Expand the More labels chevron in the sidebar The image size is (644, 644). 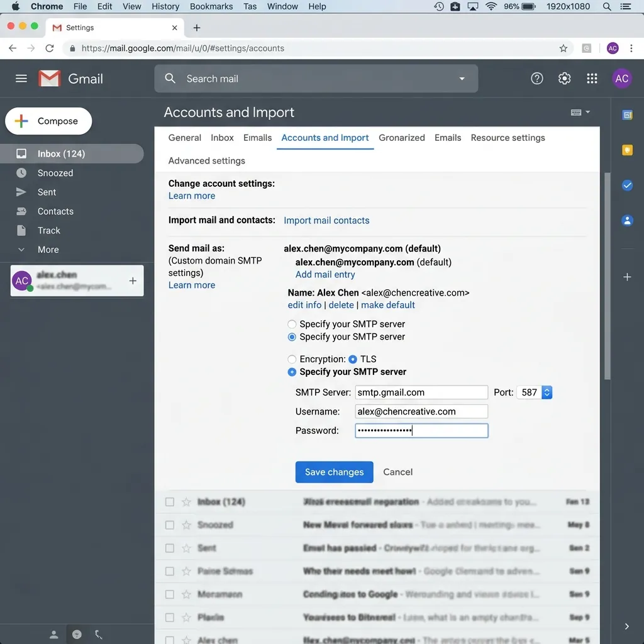click(x=21, y=249)
